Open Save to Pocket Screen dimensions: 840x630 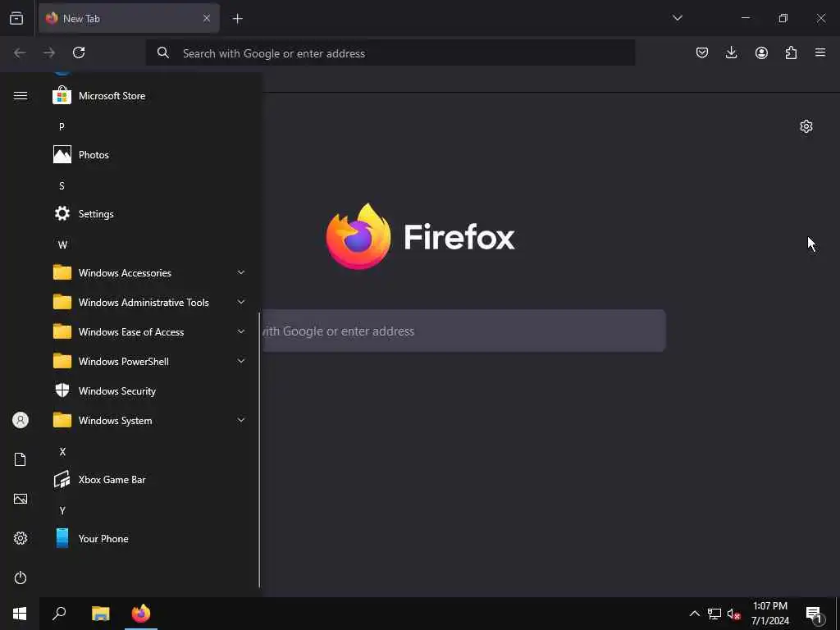(702, 52)
